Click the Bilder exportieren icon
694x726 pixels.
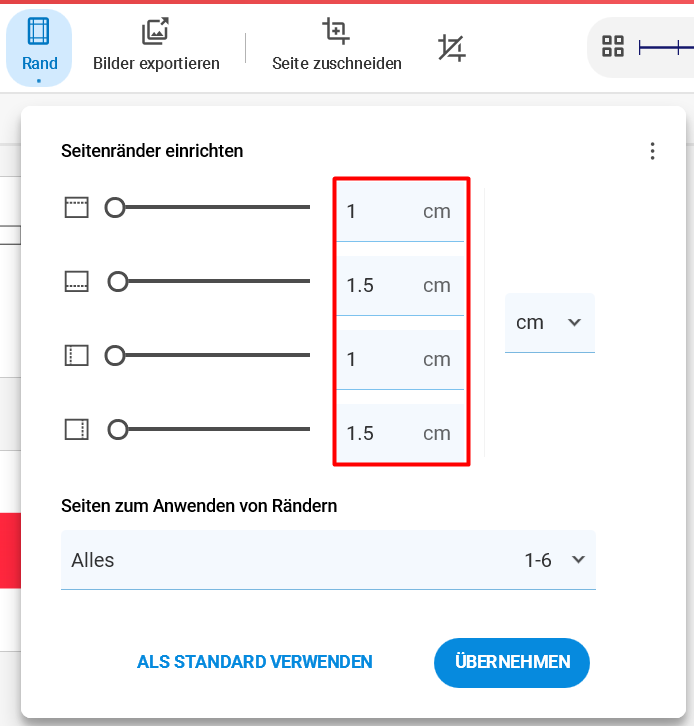tap(156, 32)
